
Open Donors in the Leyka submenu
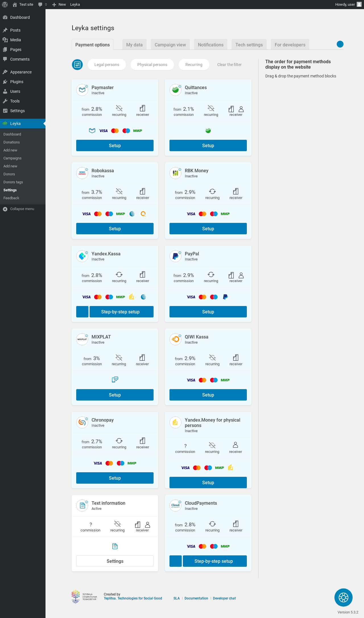(23, 174)
